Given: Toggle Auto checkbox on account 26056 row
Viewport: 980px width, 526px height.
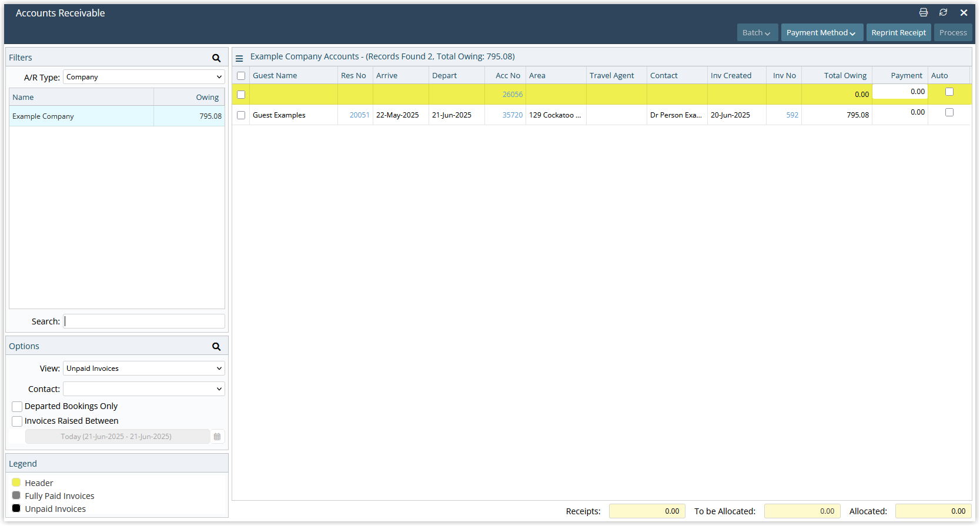Looking at the screenshot, I should tap(949, 92).
